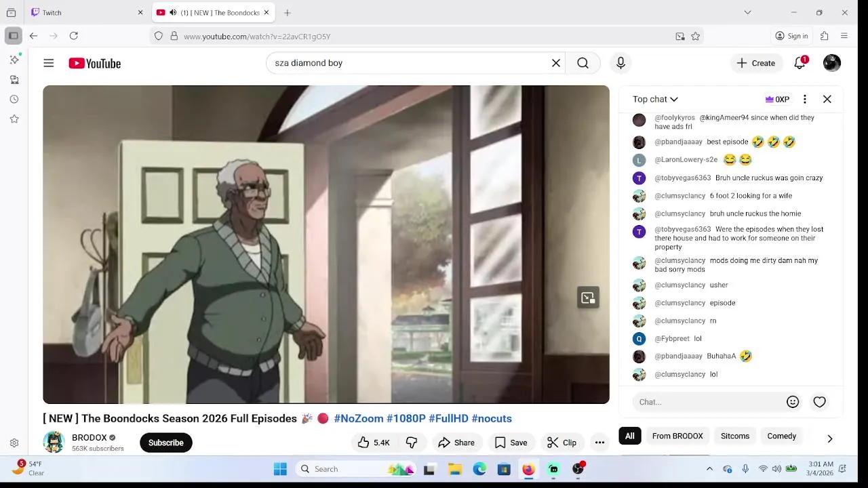868x488 pixels.
Task: Open the BRODOX channel name link
Action: point(90,438)
